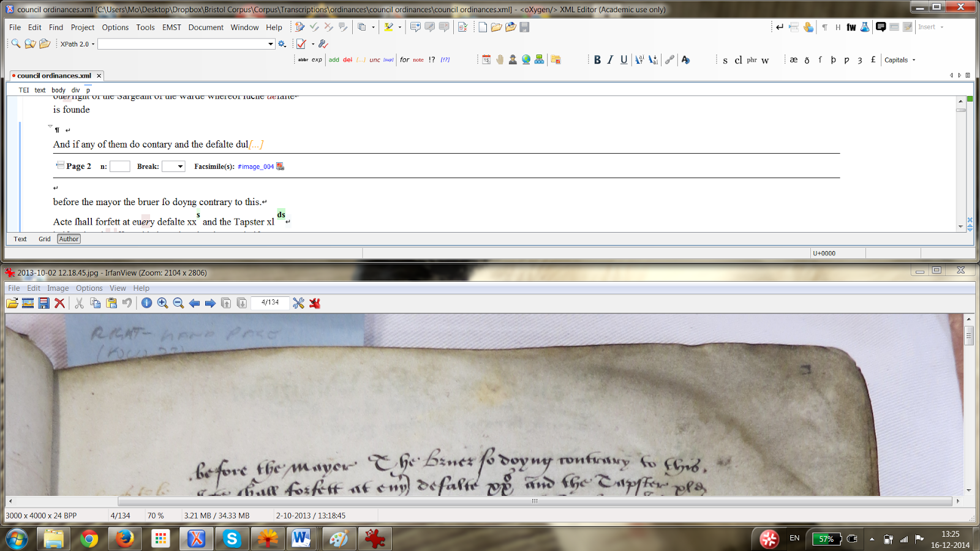Click the red Delete X icon in IrfanView
980x551 pixels.
click(x=59, y=303)
